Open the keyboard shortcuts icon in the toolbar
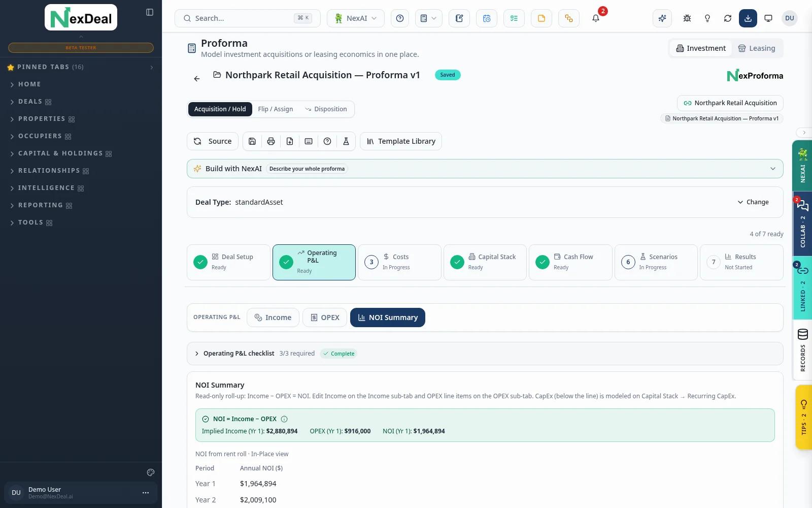 309,141
